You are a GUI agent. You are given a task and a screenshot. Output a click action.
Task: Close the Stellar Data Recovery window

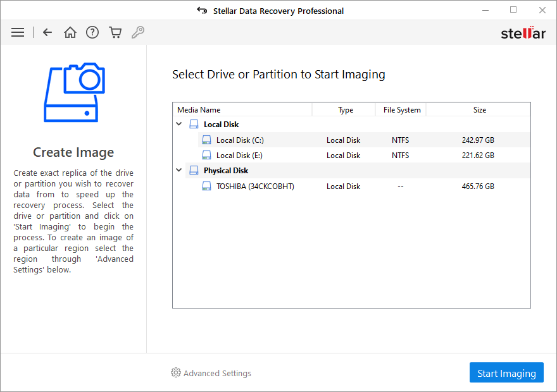542,10
